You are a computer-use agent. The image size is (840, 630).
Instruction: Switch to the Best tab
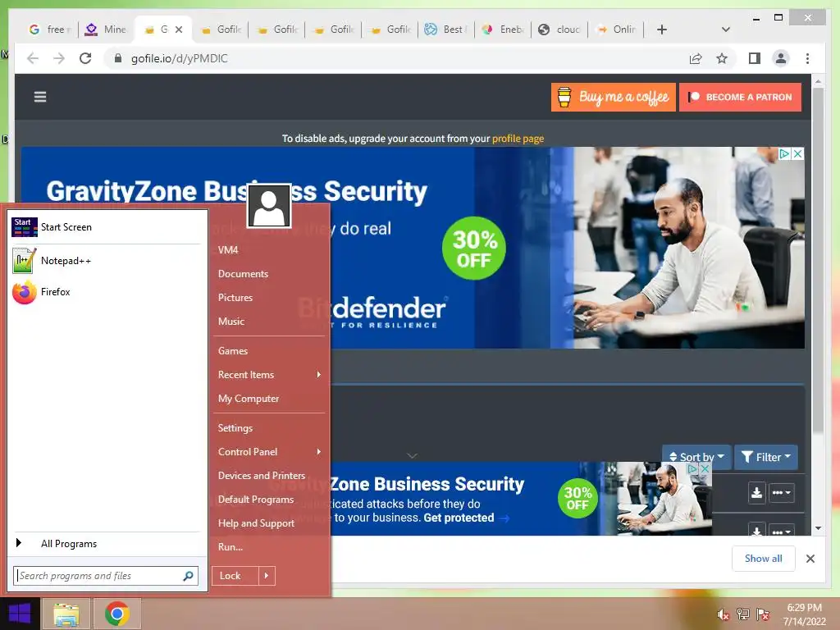[x=445, y=30]
